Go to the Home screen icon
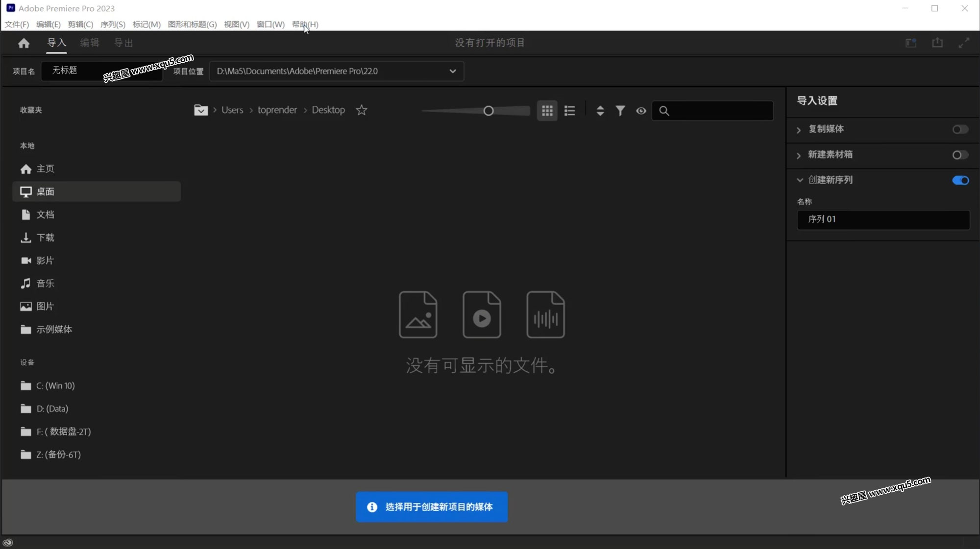Screen dimensions: 980x549 click(24, 43)
